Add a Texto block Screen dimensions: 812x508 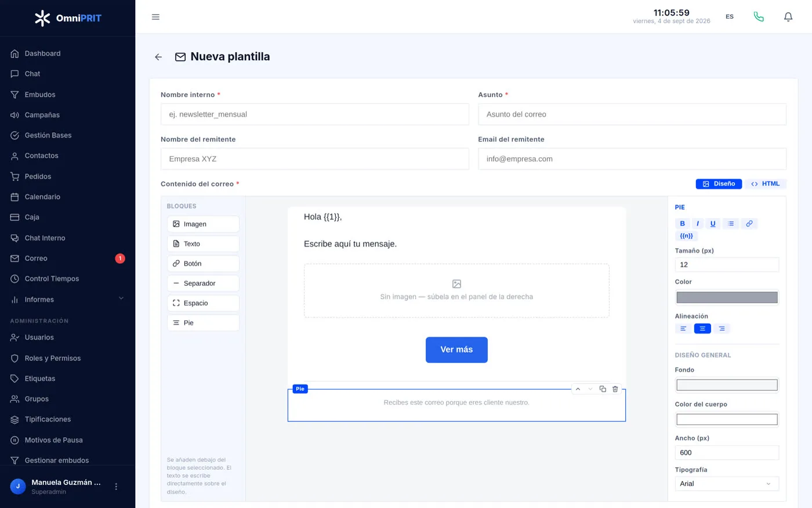[x=203, y=244]
